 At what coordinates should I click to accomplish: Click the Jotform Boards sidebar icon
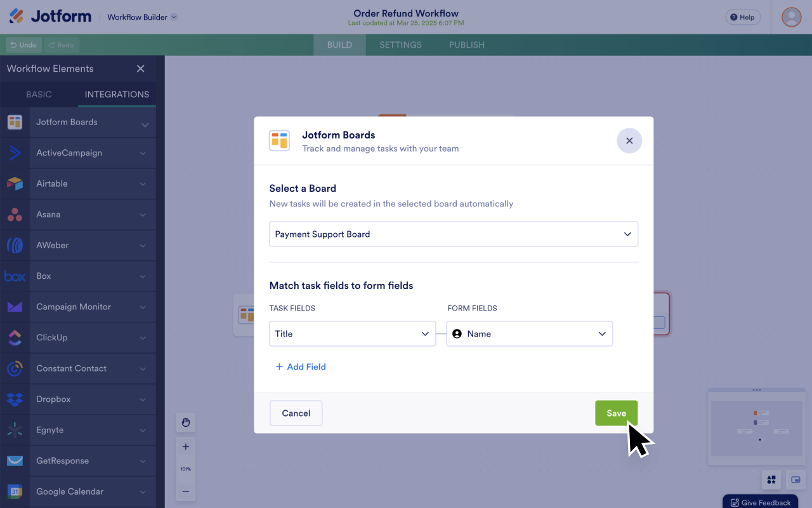(15, 122)
